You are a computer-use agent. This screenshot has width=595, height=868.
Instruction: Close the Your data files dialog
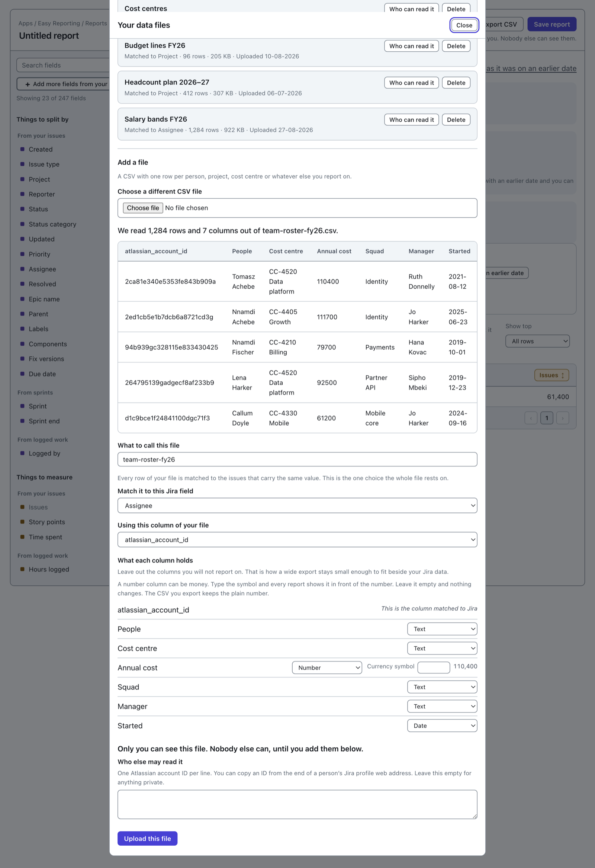click(464, 25)
